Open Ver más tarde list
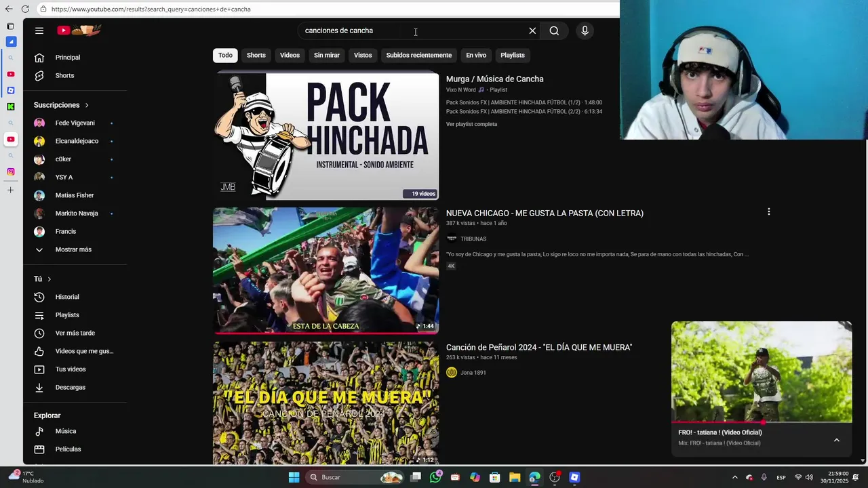The image size is (868, 488). 75,333
